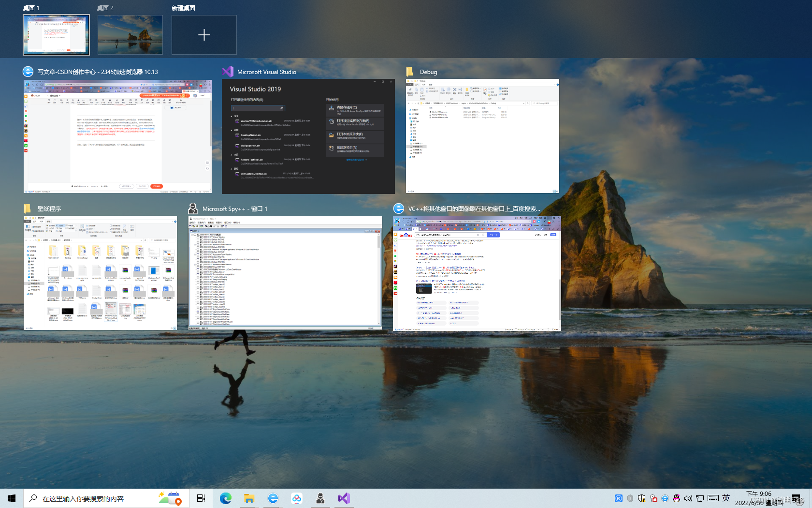Click the blue e browser tray icon
The image size is (812, 508).
click(x=665, y=498)
